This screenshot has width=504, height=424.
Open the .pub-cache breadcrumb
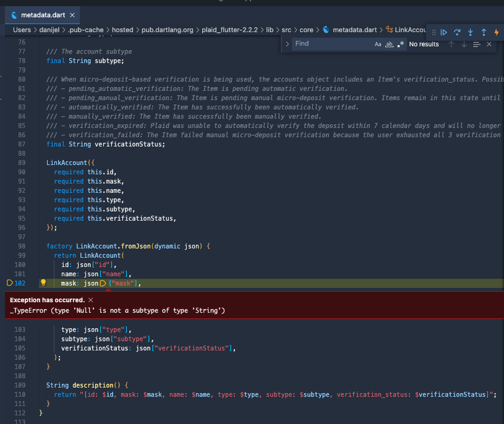coord(86,30)
